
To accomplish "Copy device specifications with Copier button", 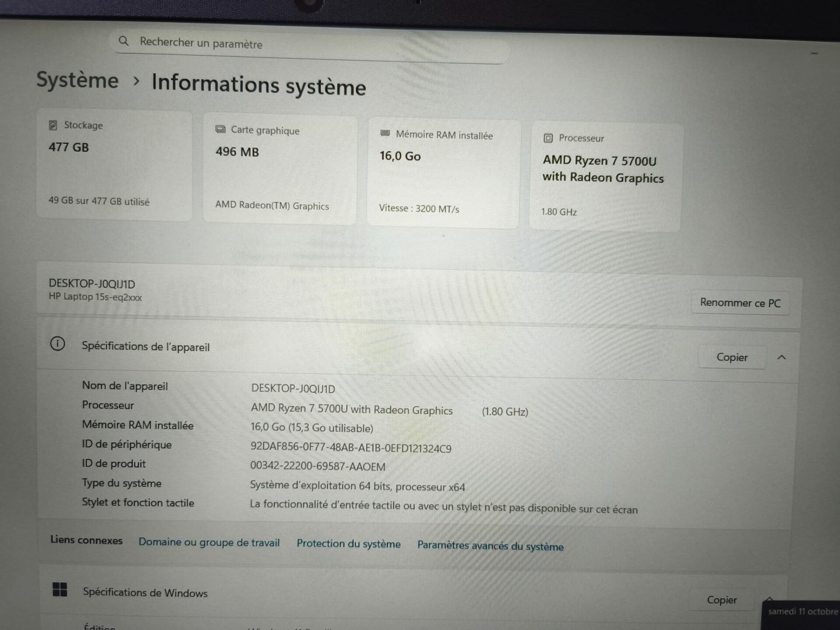I will (731, 357).
